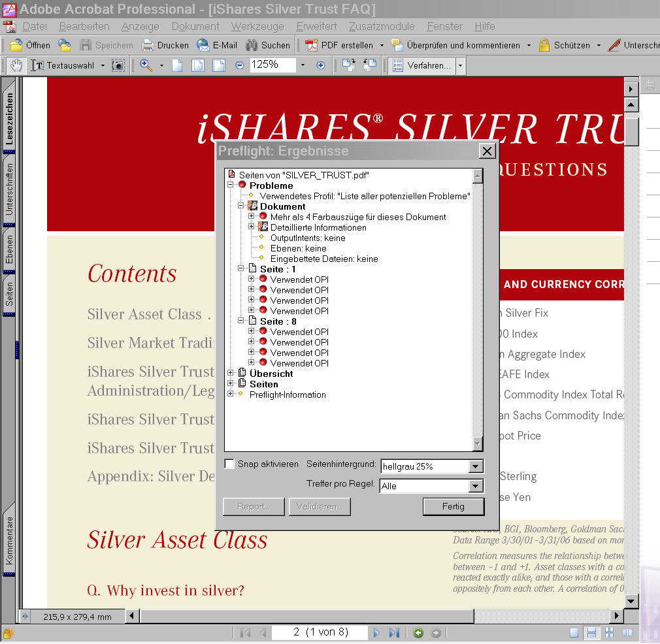This screenshot has width=660, height=644.
Task: Select the Hand tool
Action: coord(16,65)
